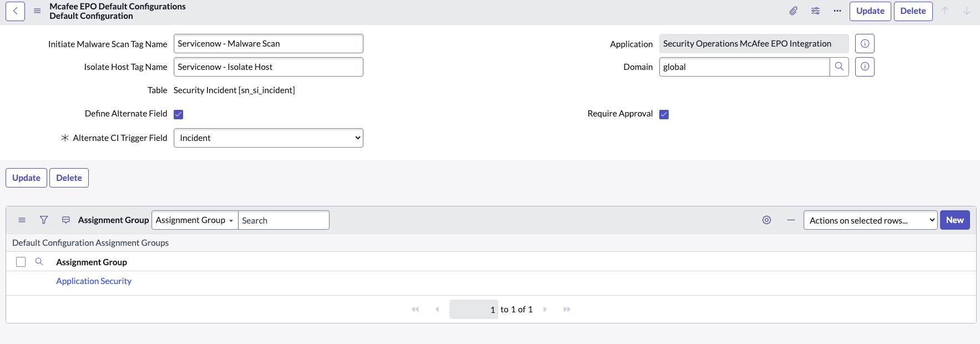
Task: Create New assignment group entry
Action: tap(955, 220)
